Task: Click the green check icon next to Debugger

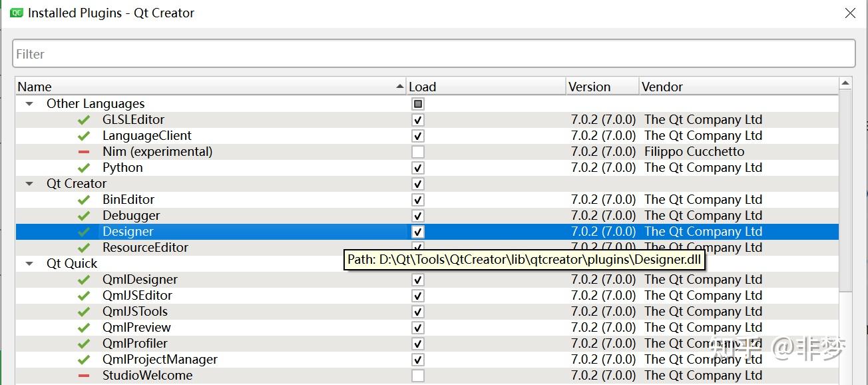Action: [83, 215]
